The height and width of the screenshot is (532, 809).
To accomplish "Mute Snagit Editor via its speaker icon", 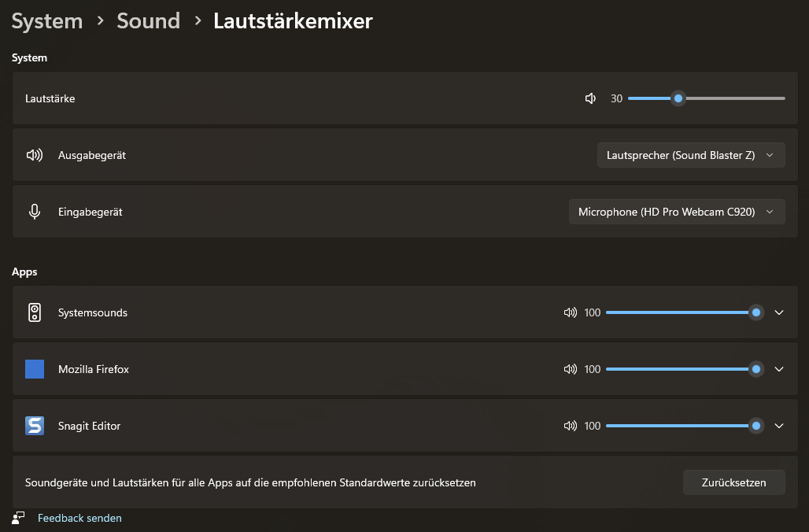I will pyautogui.click(x=571, y=426).
